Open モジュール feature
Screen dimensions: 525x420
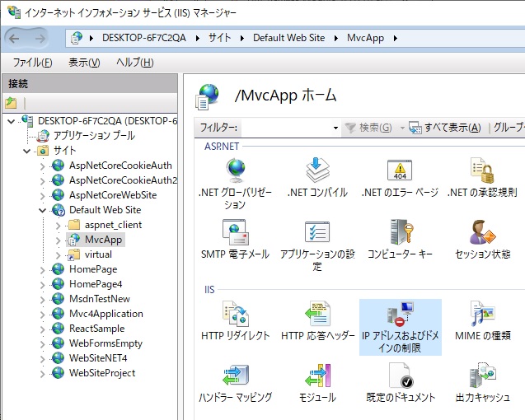point(317,383)
